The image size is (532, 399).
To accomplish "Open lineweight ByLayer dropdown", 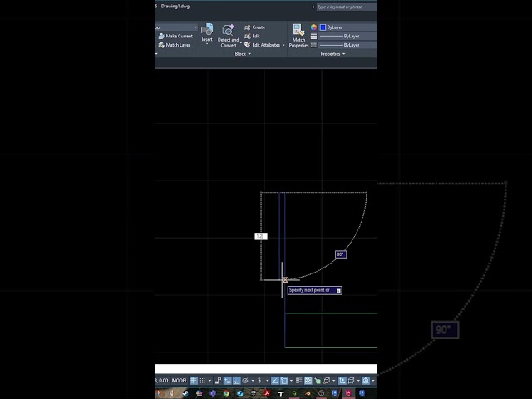I will (348, 36).
